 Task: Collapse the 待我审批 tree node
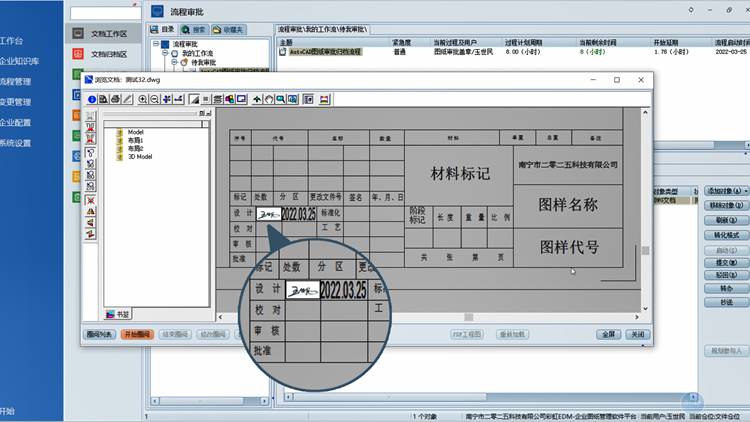[173, 63]
